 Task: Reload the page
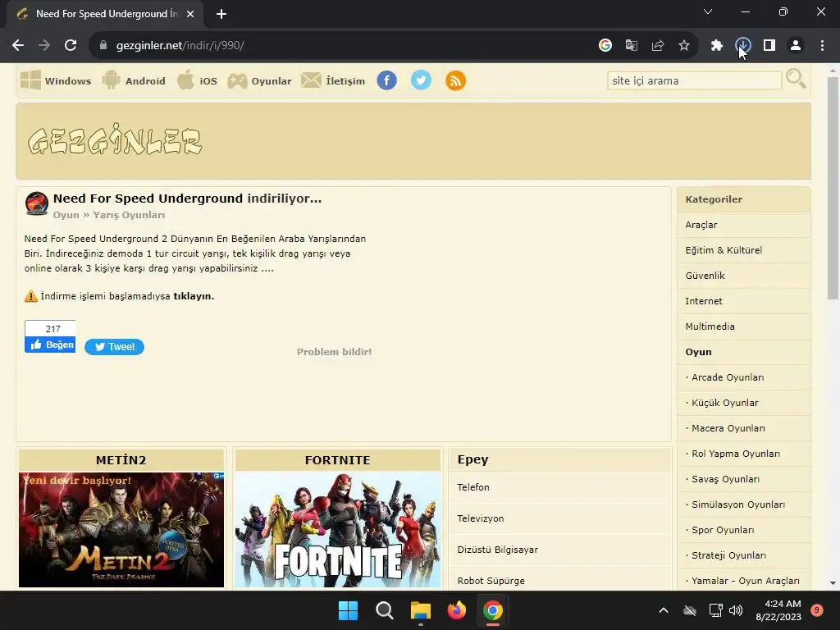71,46
